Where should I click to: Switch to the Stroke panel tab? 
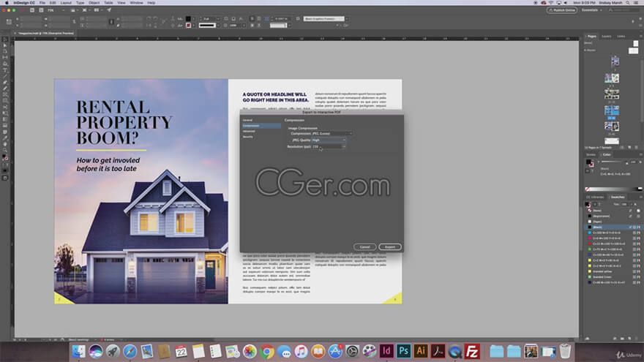[x=591, y=155]
